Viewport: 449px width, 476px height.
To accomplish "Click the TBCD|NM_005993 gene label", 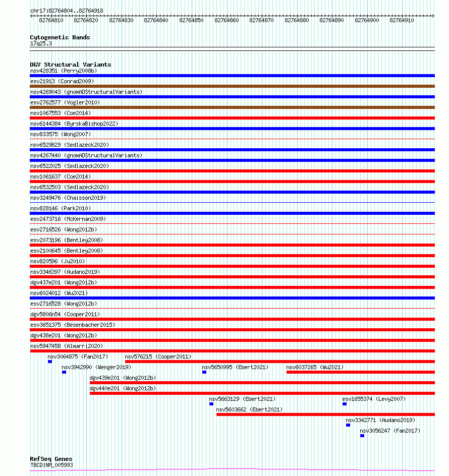I will pos(51,465).
